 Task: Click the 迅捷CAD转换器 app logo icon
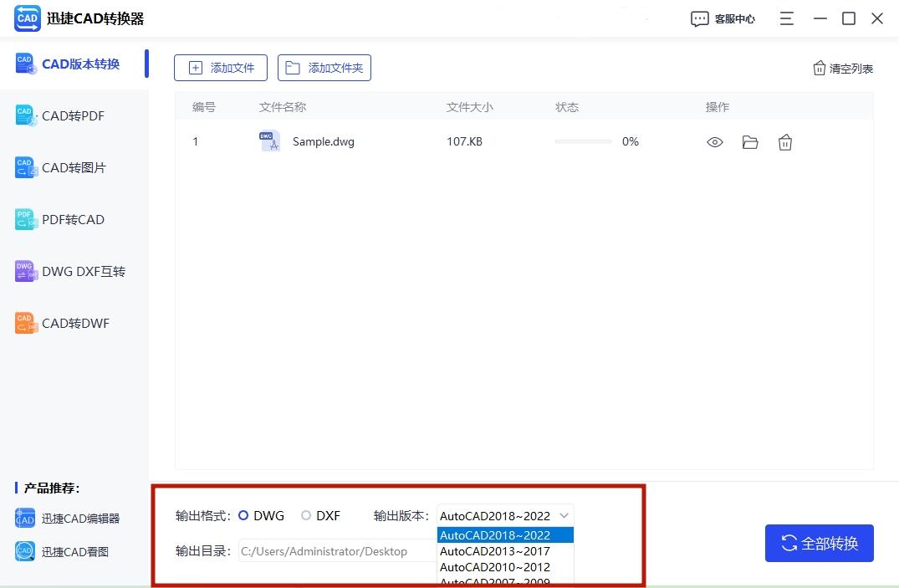[x=27, y=18]
